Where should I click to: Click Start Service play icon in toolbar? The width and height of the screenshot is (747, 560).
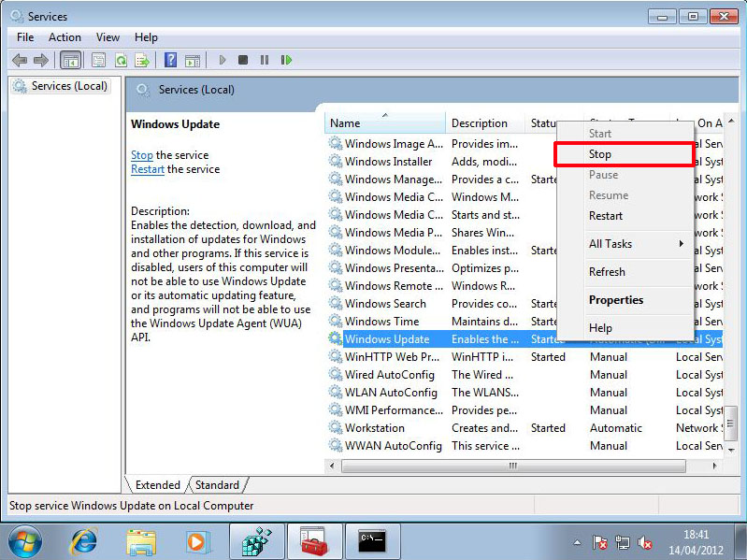tap(222, 60)
